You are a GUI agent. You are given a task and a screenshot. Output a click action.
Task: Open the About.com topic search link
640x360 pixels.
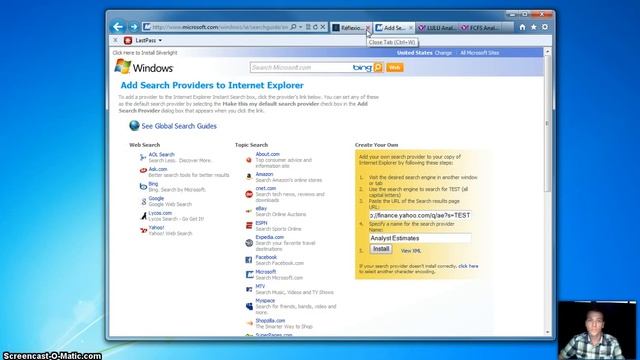[267, 154]
